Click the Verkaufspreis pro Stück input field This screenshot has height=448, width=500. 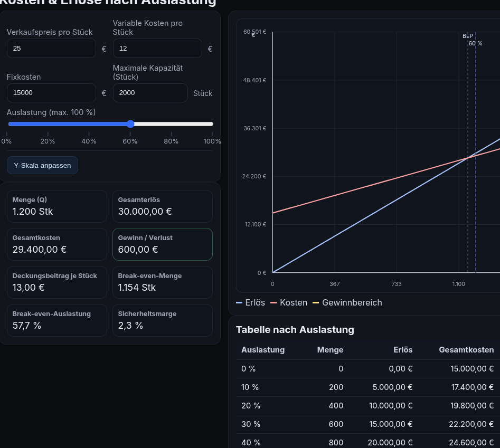(x=51, y=49)
